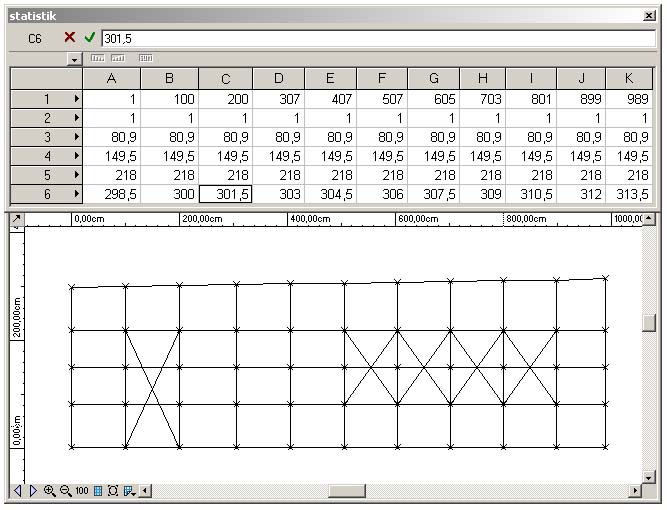667x510 pixels.
Task: Click the third ruler-style icon below formula bar
Action: pyautogui.click(x=146, y=58)
